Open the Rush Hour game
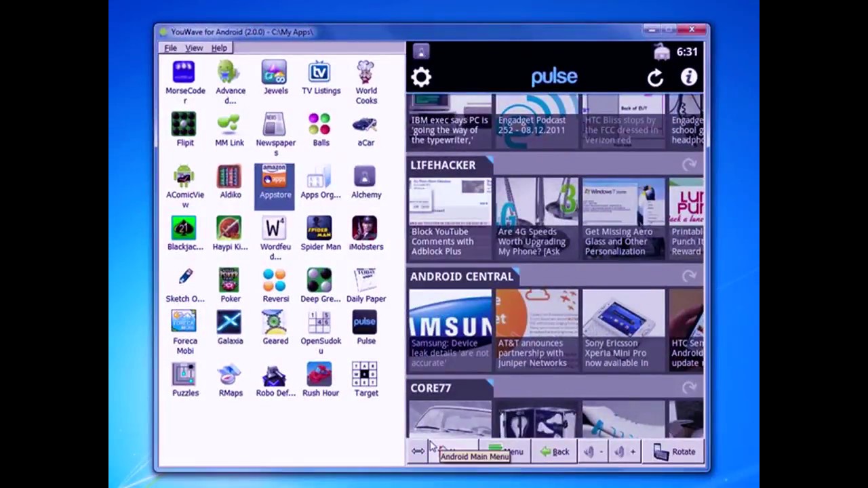 pos(319,375)
